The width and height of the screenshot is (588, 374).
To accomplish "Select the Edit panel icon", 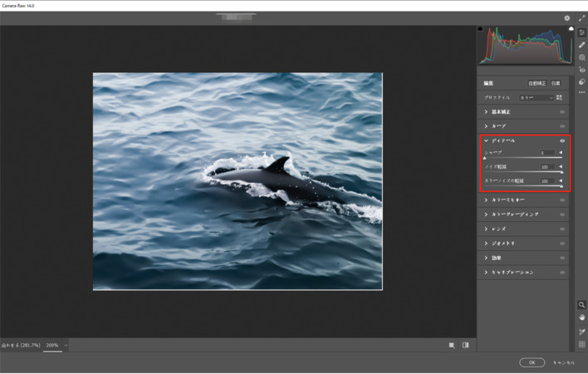I will point(581,32).
